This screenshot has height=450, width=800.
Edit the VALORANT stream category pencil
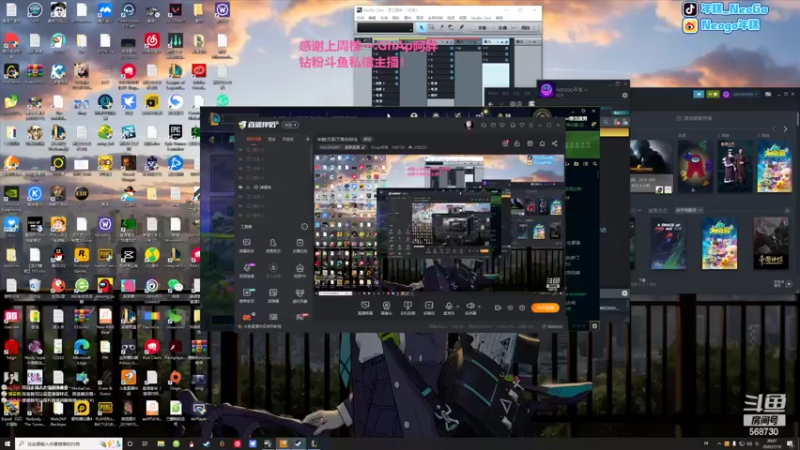click(364, 147)
